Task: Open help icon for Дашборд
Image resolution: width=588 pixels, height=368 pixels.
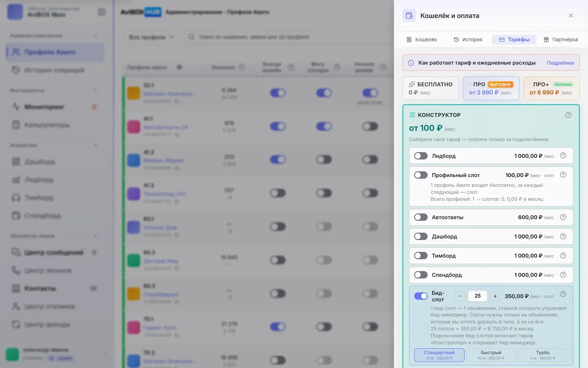Action: (x=563, y=236)
